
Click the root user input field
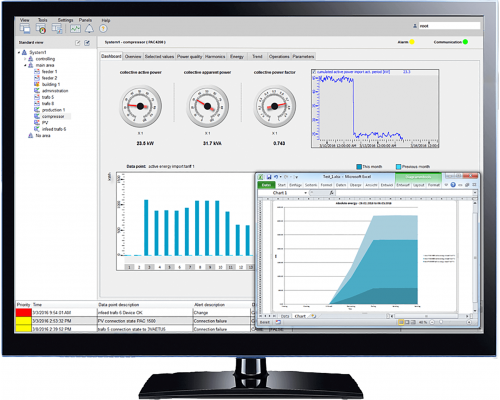449,26
